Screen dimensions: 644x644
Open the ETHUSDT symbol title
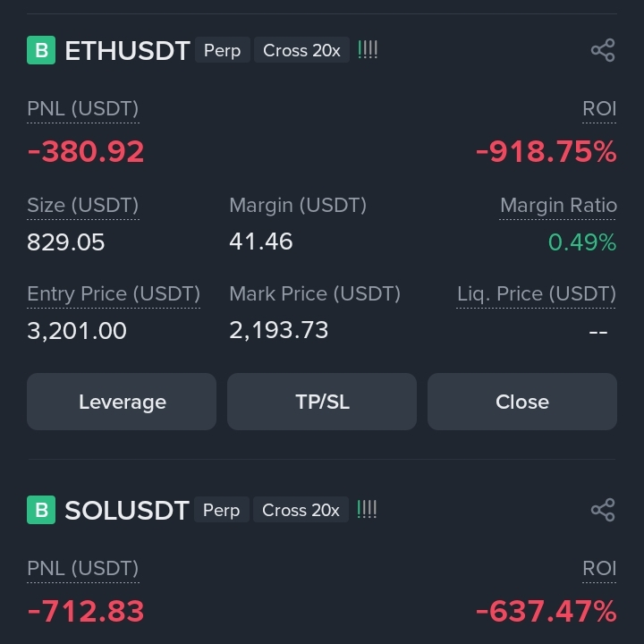click(x=127, y=50)
